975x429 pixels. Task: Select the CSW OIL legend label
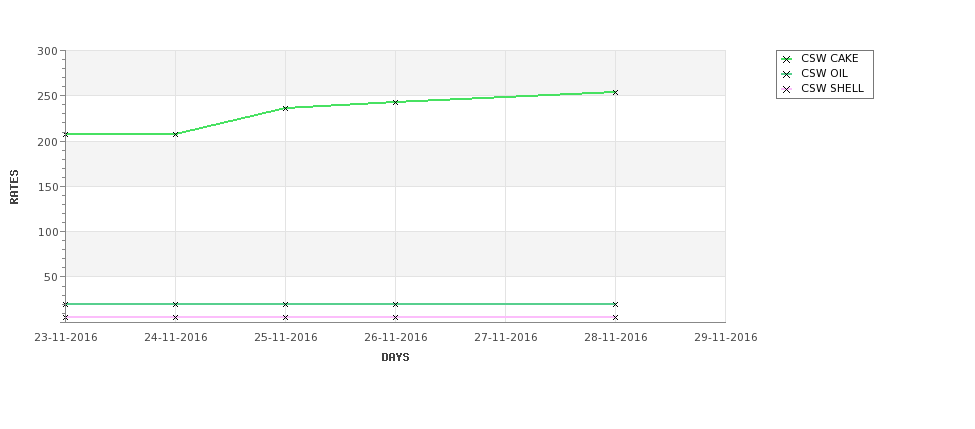824,73
